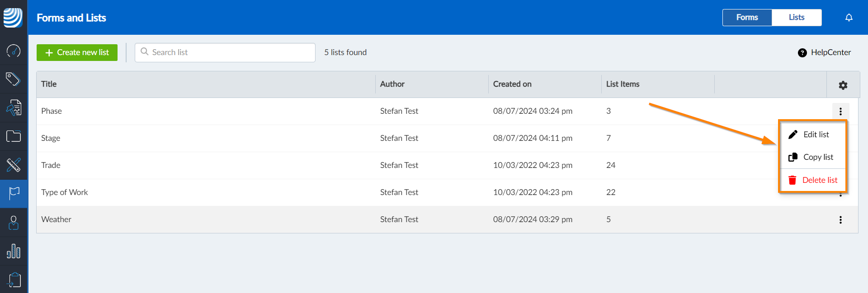Click the tags icon in sidebar

[x=14, y=79]
